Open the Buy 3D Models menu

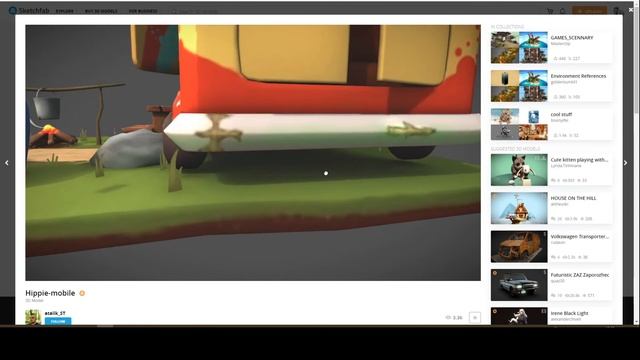[101, 11]
